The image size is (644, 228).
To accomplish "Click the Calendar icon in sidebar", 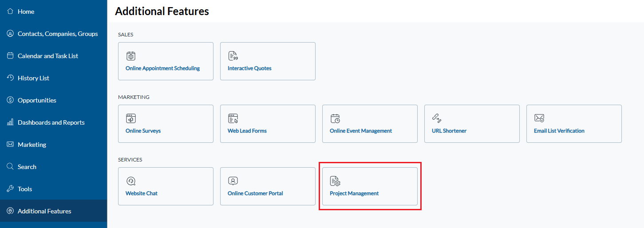I will [10, 56].
